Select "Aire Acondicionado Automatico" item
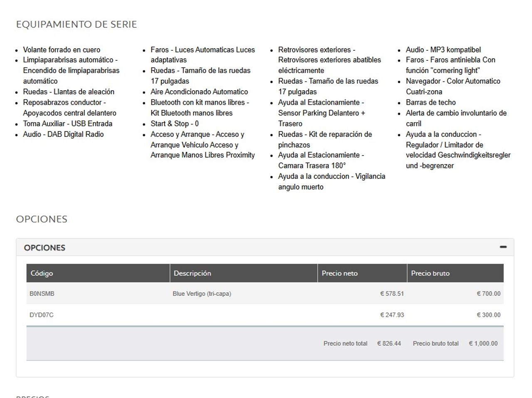Viewport: 532px width, 398px height. pos(199,91)
